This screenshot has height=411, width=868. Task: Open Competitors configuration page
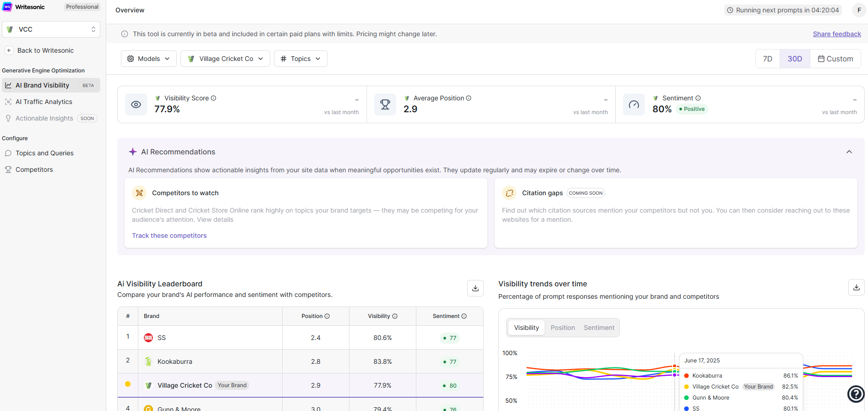51,170
